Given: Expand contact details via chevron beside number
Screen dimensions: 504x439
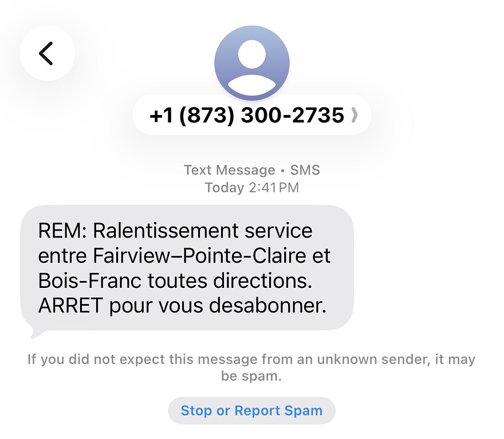Looking at the screenshot, I should coord(354,115).
